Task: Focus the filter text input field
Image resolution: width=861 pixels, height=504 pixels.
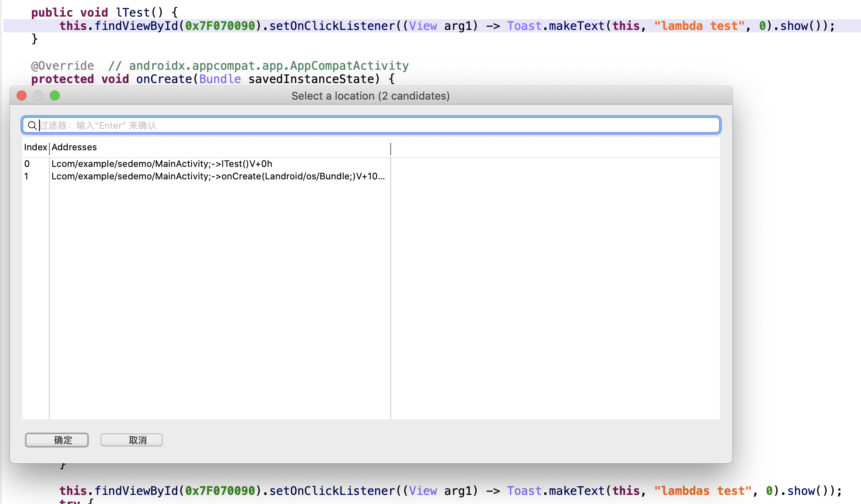Action: pos(374,125)
